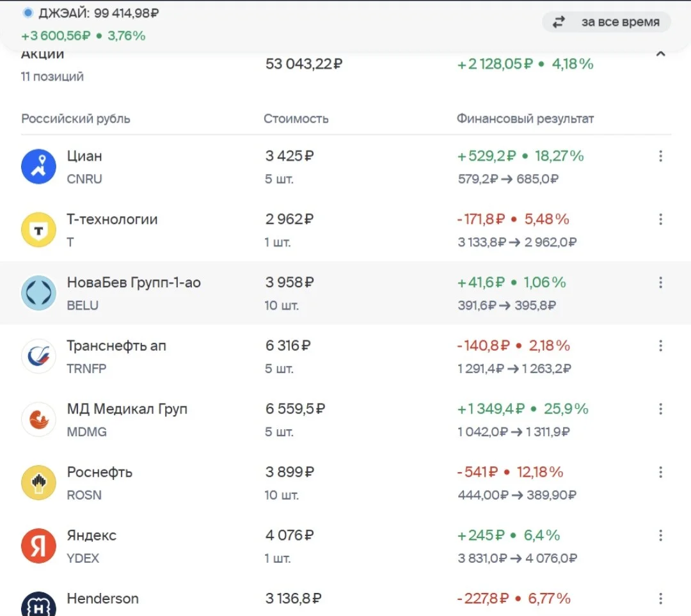This screenshot has height=616, width=691.
Task: Click the +41,6₽ • 1,06% result
Action: tap(512, 283)
